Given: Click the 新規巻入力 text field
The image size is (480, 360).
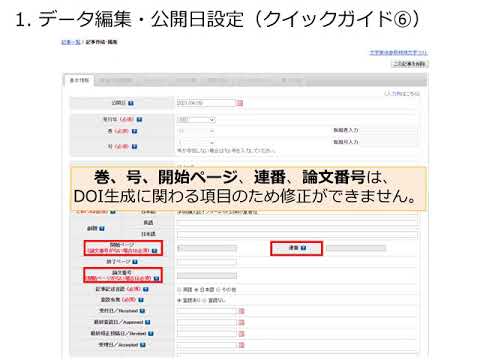Looking at the screenshot, I should [x=388, y=130].
